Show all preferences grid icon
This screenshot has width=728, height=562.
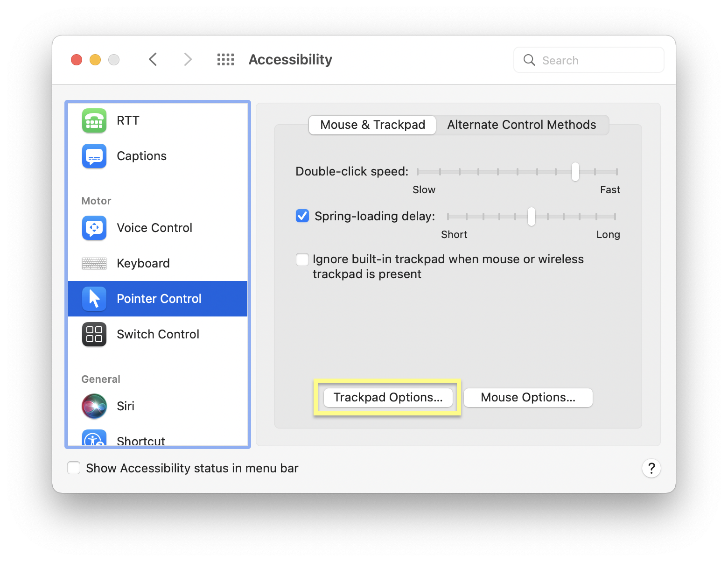click(x=226, y=59)
